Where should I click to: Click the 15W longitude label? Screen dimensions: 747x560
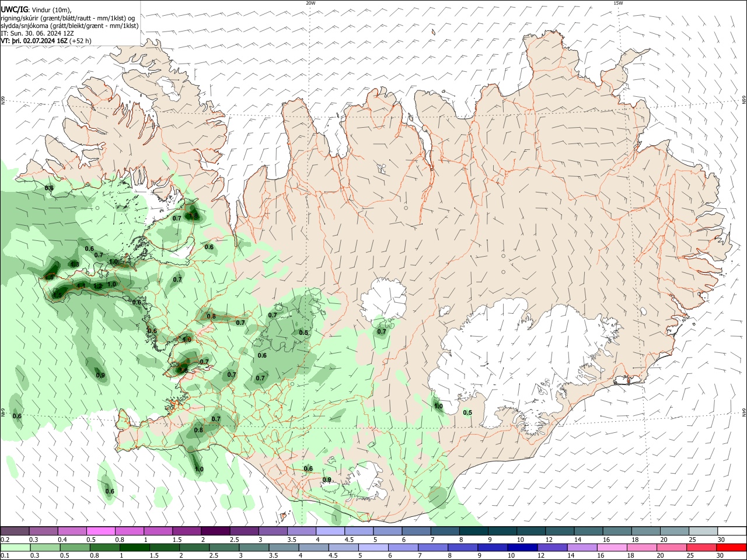(618, 3)
